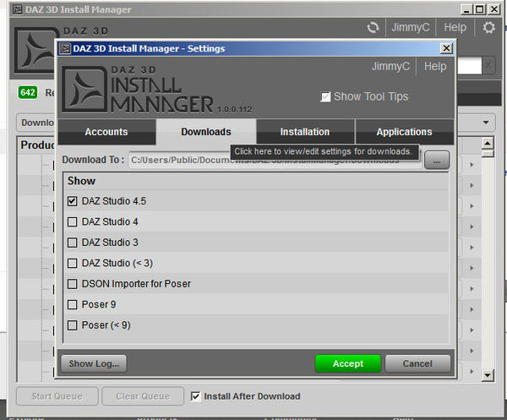Switch to the Accounts tab

pos(106,132)
